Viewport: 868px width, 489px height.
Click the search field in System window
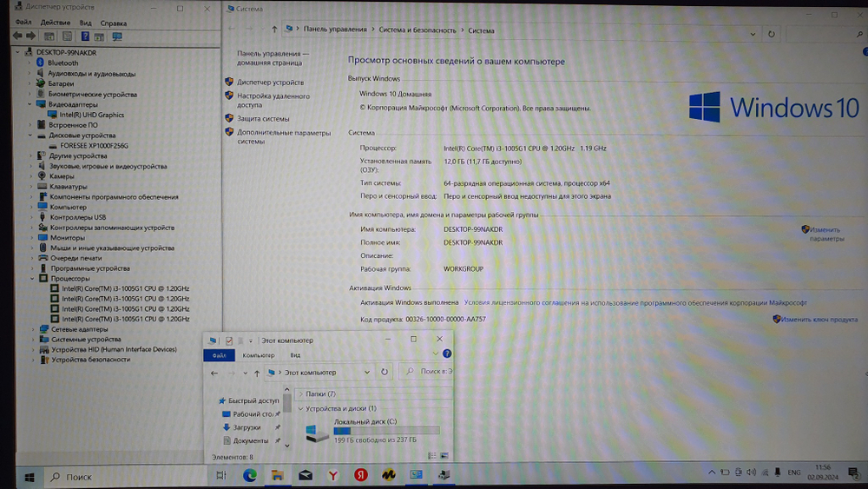[x=825, y=34]
